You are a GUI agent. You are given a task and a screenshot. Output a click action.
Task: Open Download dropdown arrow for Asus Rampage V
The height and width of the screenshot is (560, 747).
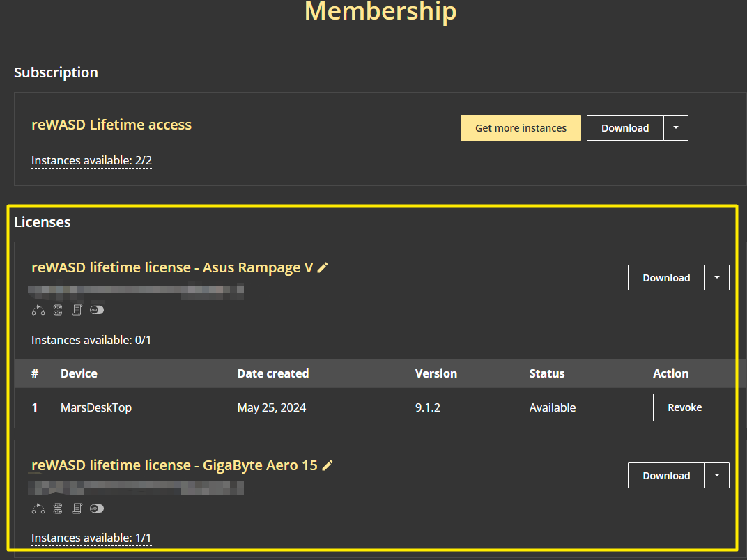tap(717, 278)
